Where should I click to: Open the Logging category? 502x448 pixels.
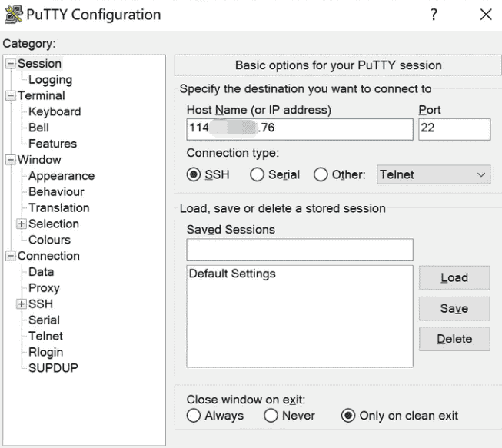[50, 79]
